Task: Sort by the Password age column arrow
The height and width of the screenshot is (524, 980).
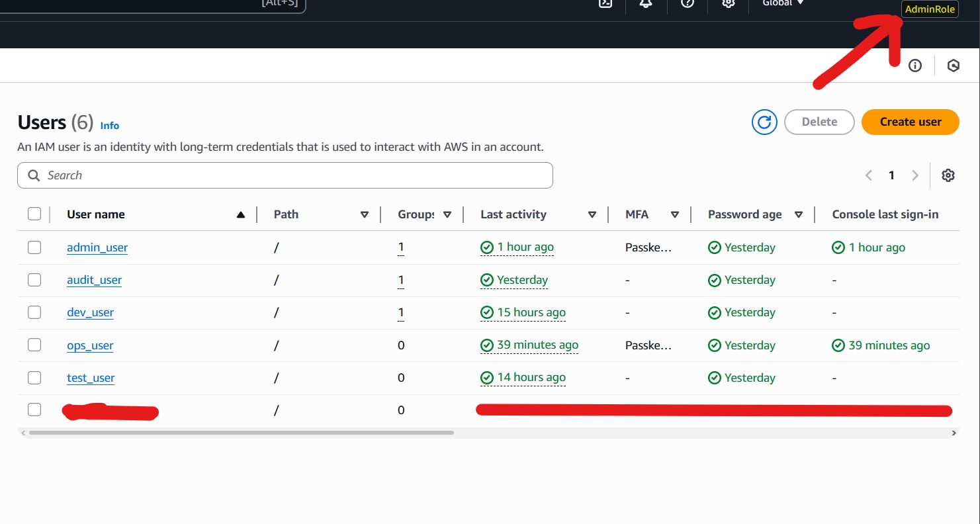Action: click(799, 214)
